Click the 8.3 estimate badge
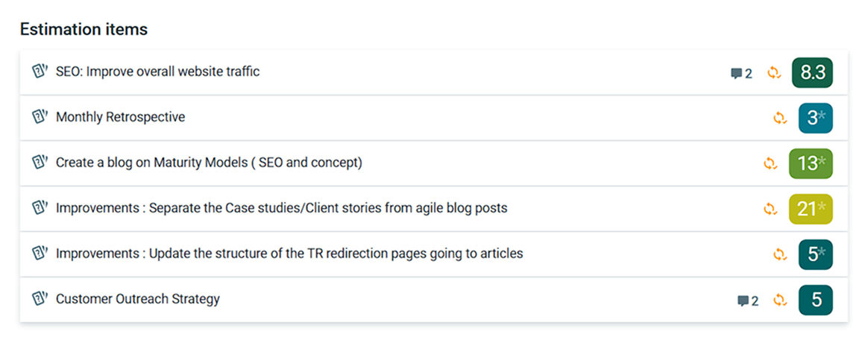Image resolution: width=868 pixels, height=346 pixels. pos(812,72)
